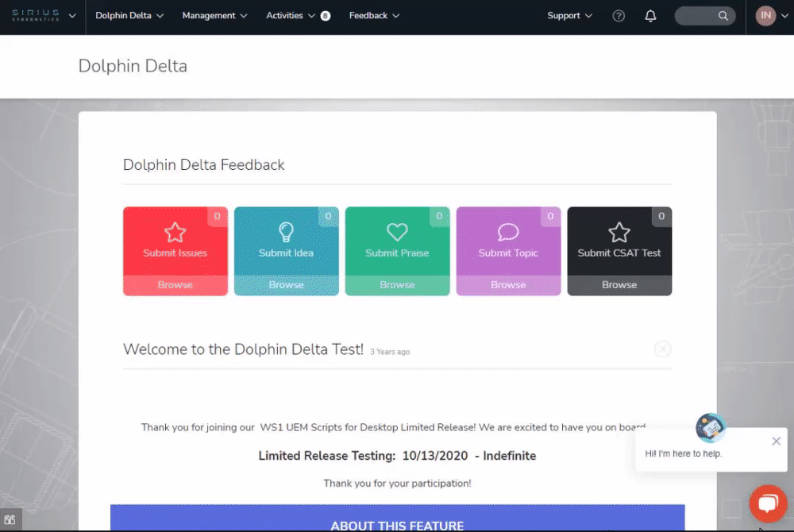Viewport: 794px width, 532px height.
Task: Click the Submit CSAT Test star icon
Action: pos(619,233)
